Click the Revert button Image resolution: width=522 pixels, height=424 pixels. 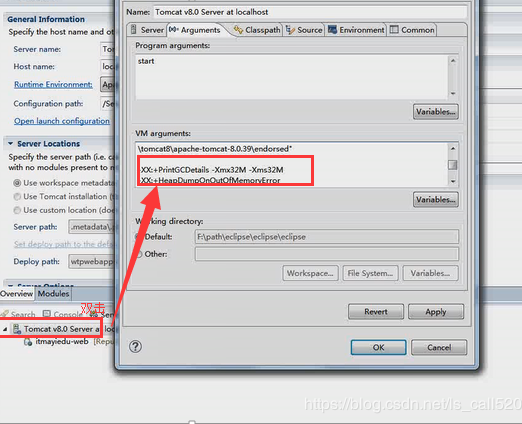[376, 312]
